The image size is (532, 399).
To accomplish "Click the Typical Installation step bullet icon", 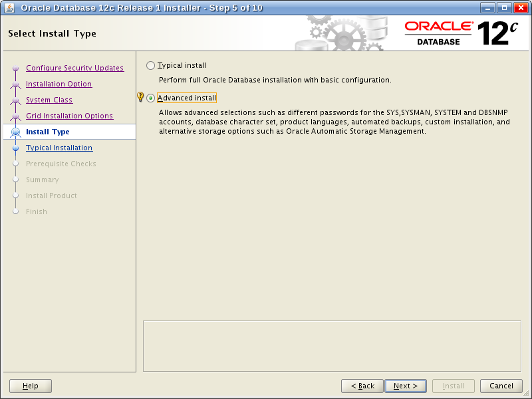I will [16, 148].
